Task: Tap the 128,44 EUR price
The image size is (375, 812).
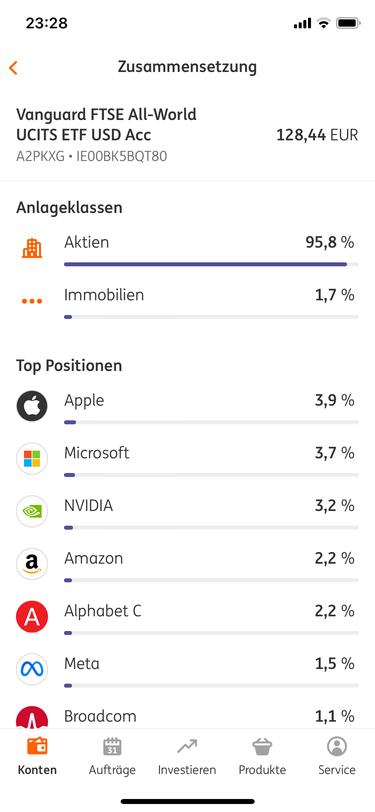Action: click(317, 135)
